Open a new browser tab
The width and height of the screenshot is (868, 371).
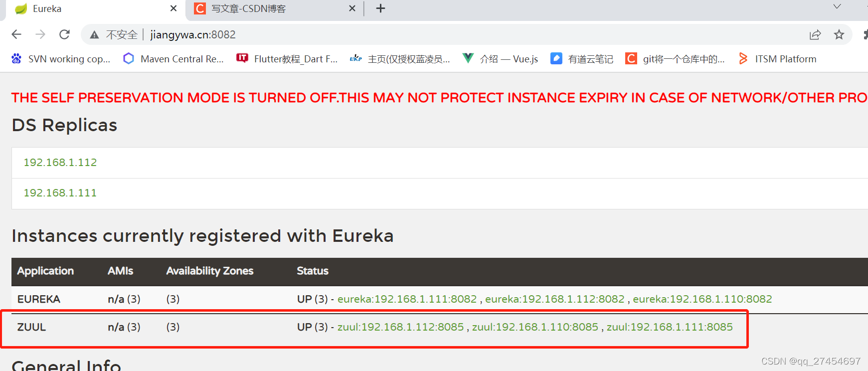click(x=380, y=8)
